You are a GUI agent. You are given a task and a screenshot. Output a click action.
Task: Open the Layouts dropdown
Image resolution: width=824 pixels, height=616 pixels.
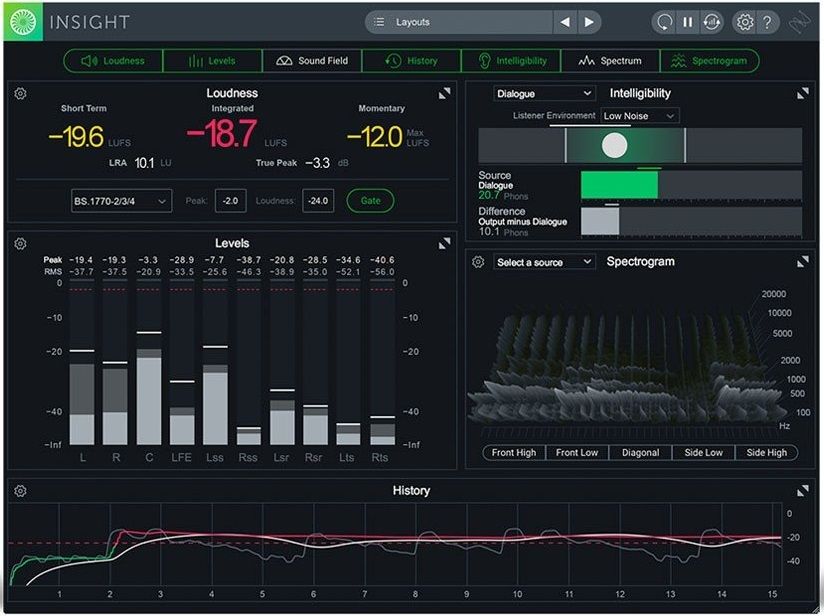[460, 21]
